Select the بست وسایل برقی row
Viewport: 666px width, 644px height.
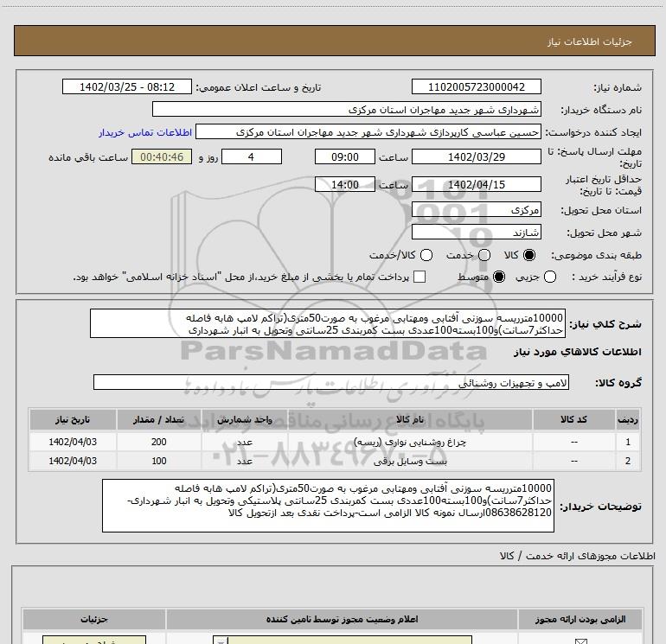[335, 461]
